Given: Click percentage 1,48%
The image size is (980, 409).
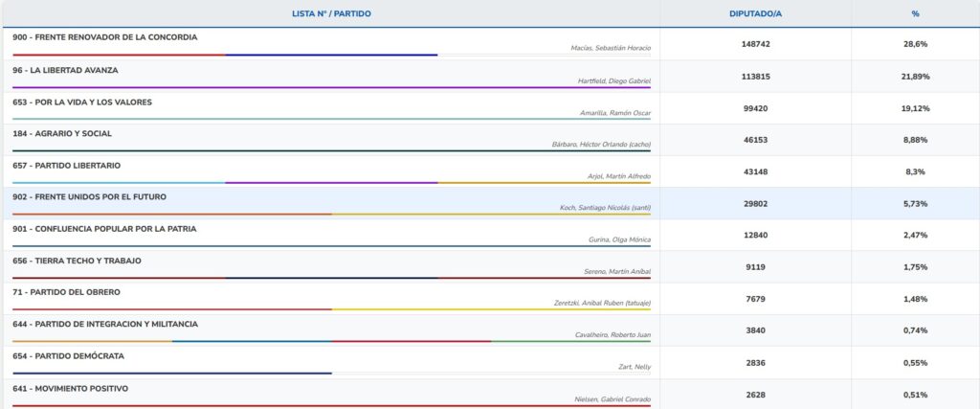Looking at the screenshot, I should [x=915, y=299].
